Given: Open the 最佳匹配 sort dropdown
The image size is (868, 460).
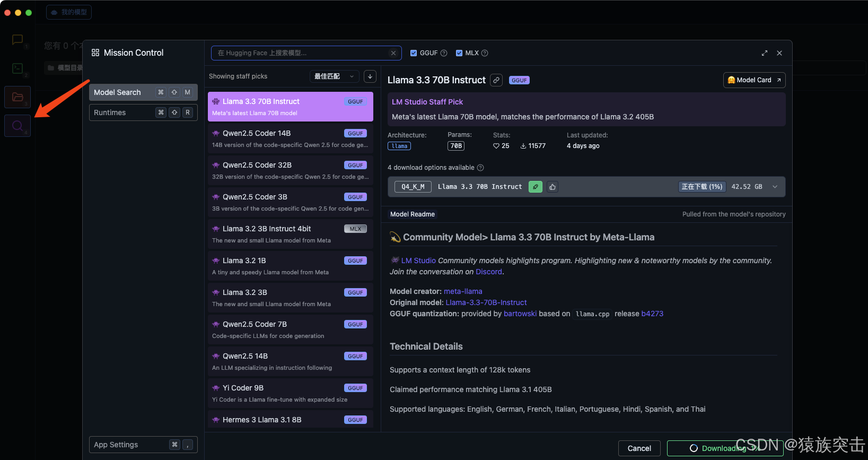Looking at the screenshot, I should click(x=334, y=76).
